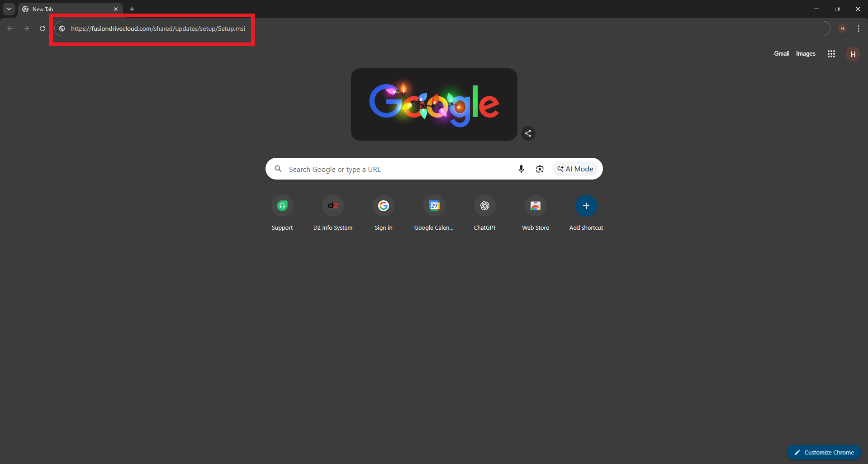Close the Chrome window
The height and width of the screenshot is (464, 868).
[858, 9]
